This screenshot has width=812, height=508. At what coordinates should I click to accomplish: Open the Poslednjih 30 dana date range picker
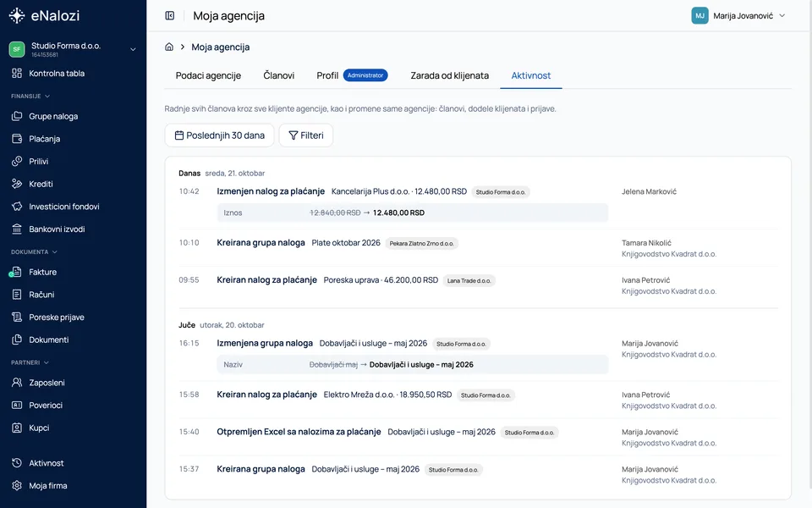pos(220,135)
